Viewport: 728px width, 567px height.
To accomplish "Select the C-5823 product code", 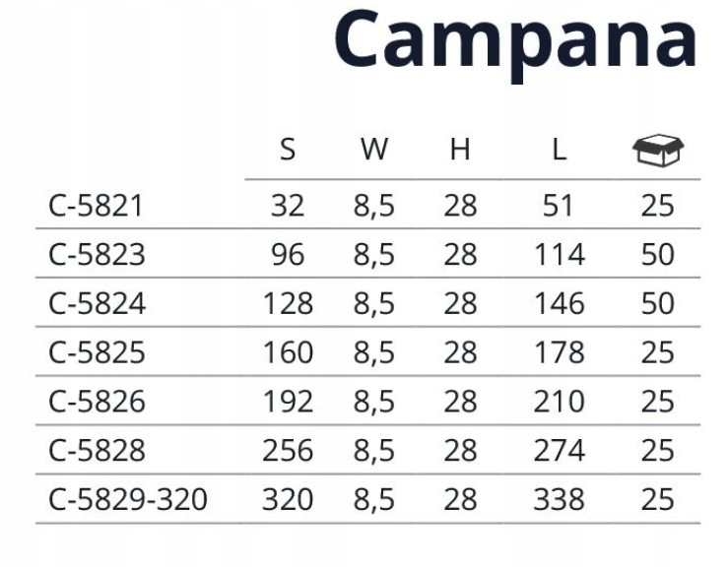I will pyautogui.click(x=97, y=255).
